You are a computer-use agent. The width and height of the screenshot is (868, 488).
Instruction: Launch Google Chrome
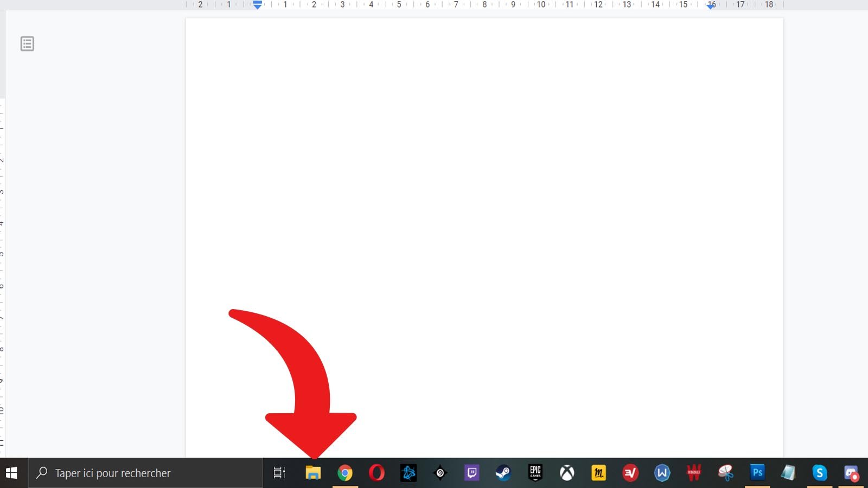tap(345, 473)
